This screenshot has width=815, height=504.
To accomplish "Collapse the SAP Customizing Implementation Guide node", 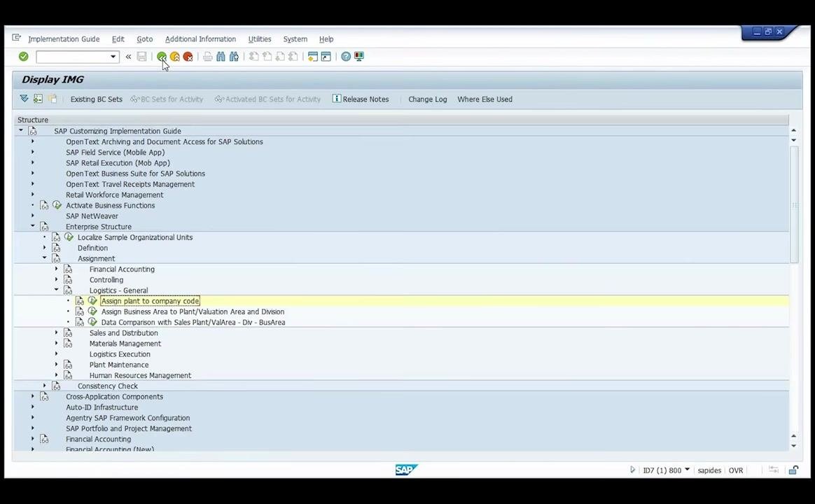I will (x=21, y=130).
